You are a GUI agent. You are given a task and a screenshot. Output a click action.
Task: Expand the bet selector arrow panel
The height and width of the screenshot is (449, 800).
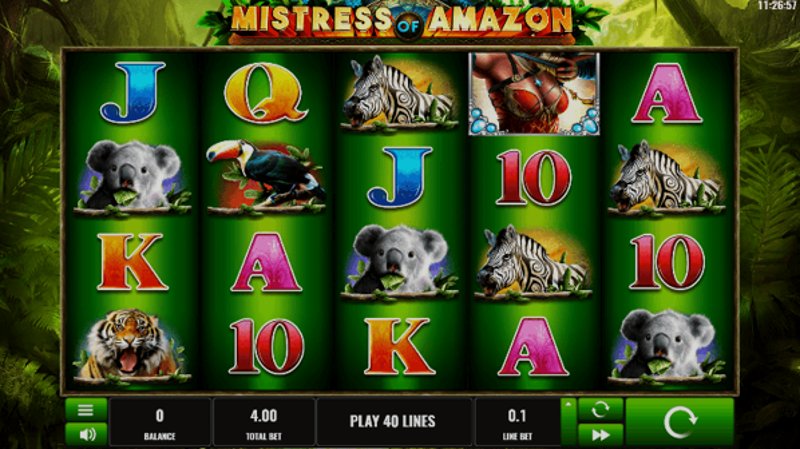click(x=568, y=422)
